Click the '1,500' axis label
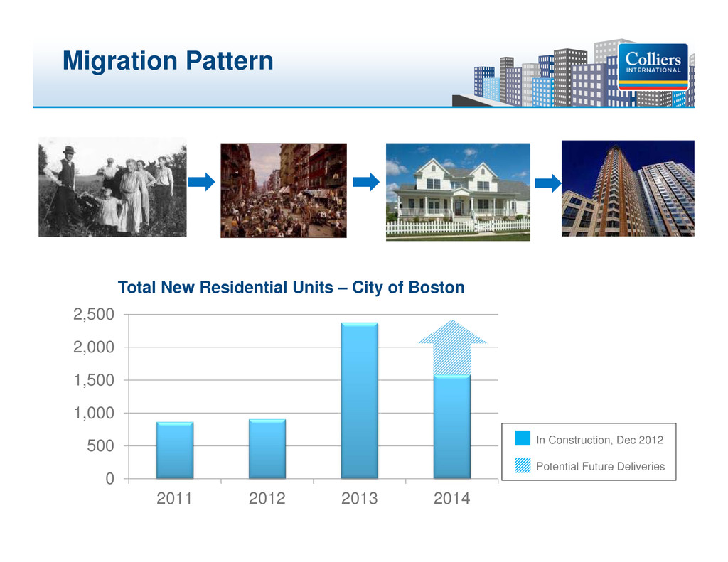Image resolution: width=728 pixels, height=562 pixels. (94, 380)
